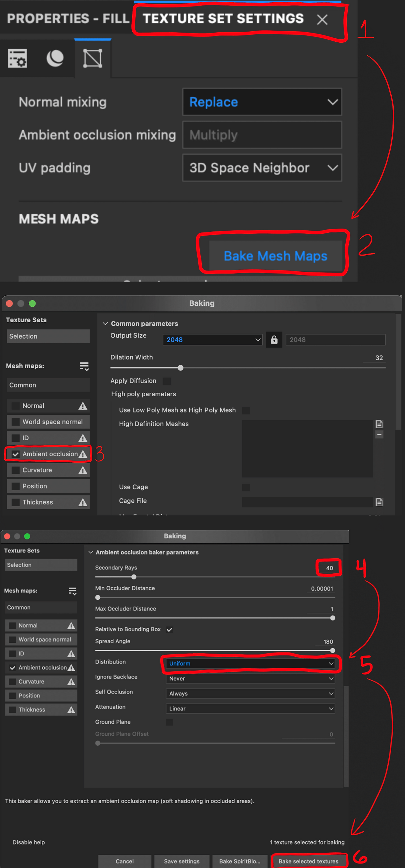This screenshot has height=868, width=405.
Task: Click Curvature warning icon in upper Baking window
Action: (x=83, y=470)
